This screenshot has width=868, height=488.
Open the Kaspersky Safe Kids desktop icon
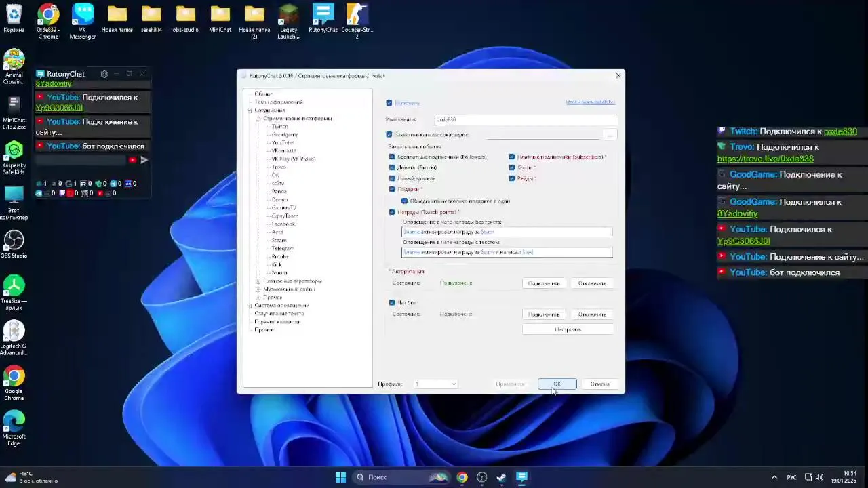[x=14, y=158]
